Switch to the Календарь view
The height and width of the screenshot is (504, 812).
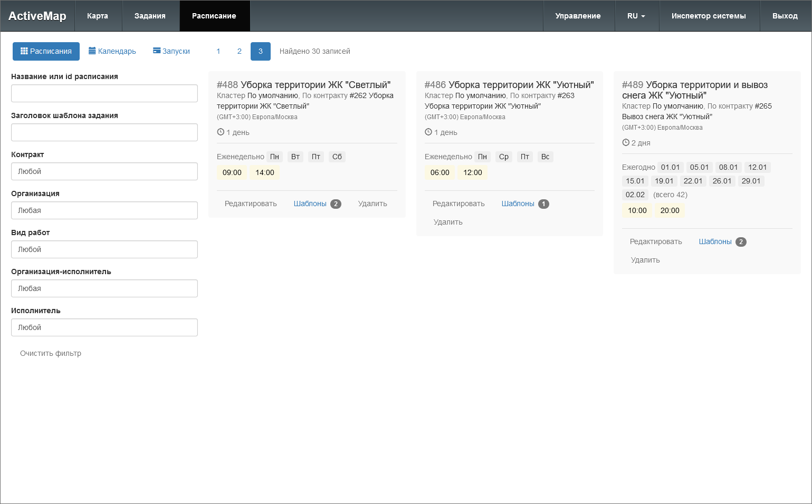tap(112, 51)
